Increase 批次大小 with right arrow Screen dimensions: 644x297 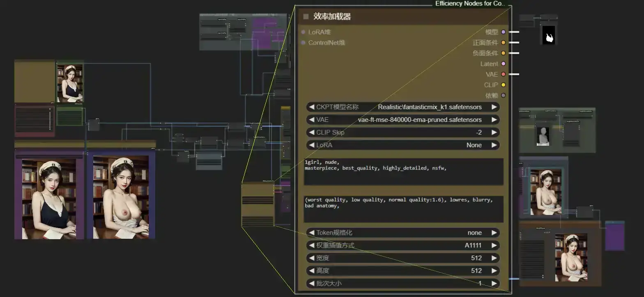(x=494, y=283)
